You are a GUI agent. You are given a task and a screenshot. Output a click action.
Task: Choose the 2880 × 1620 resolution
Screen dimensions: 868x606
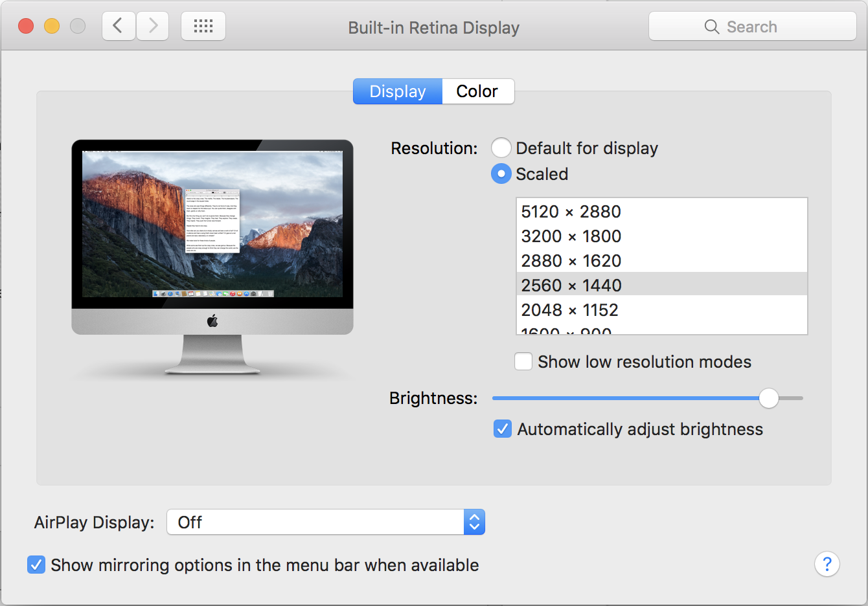pyautogui.click(x=662, y=261)
